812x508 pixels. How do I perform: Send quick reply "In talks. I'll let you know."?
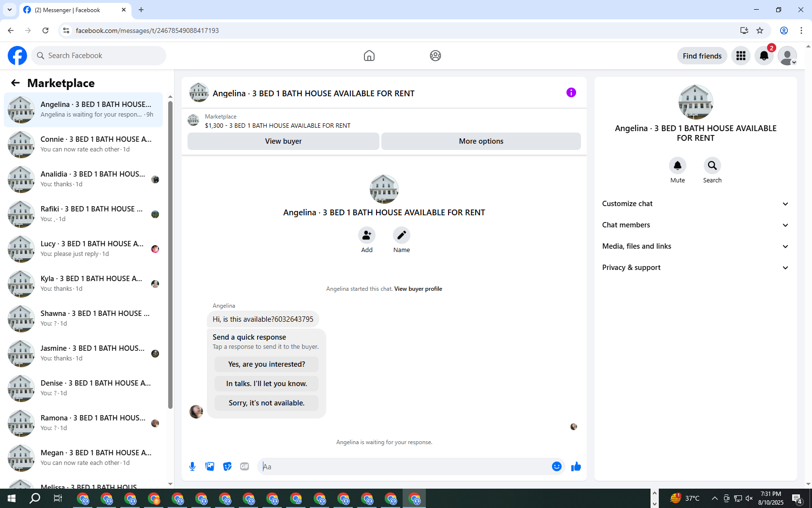[266, 384]
